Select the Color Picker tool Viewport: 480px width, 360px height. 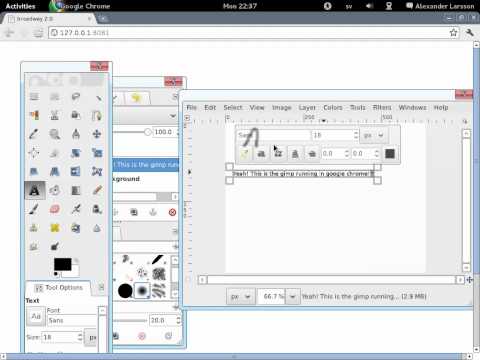[x=34, y=134]
